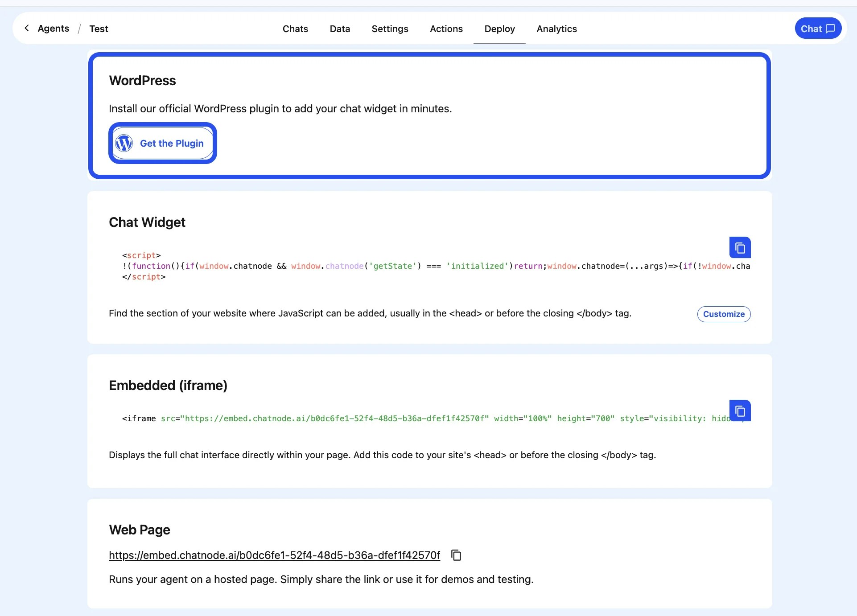Click the back chevron beside Agents
Image resolution: width=857 pixels, height=616 pixels.
coord(27,28)
